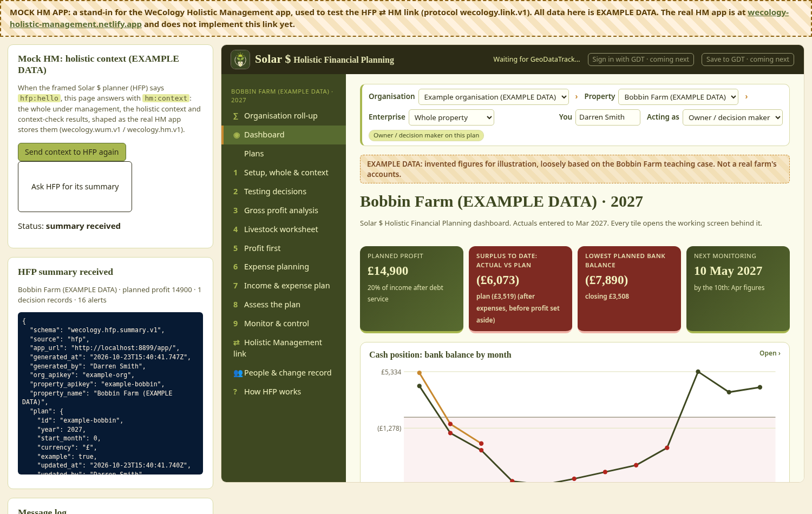The height and width of the screenshot is (514, 812).
Task: Open the wecology-holistic-management.netlify.app link
Action: point(76,24)
